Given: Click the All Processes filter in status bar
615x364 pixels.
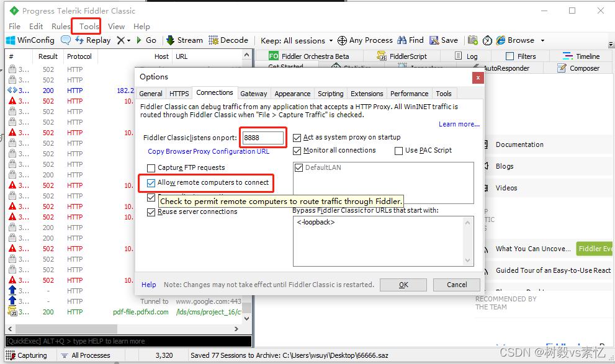Looking at the screenshot, I should pyautogui.click(x=86, y=355).
